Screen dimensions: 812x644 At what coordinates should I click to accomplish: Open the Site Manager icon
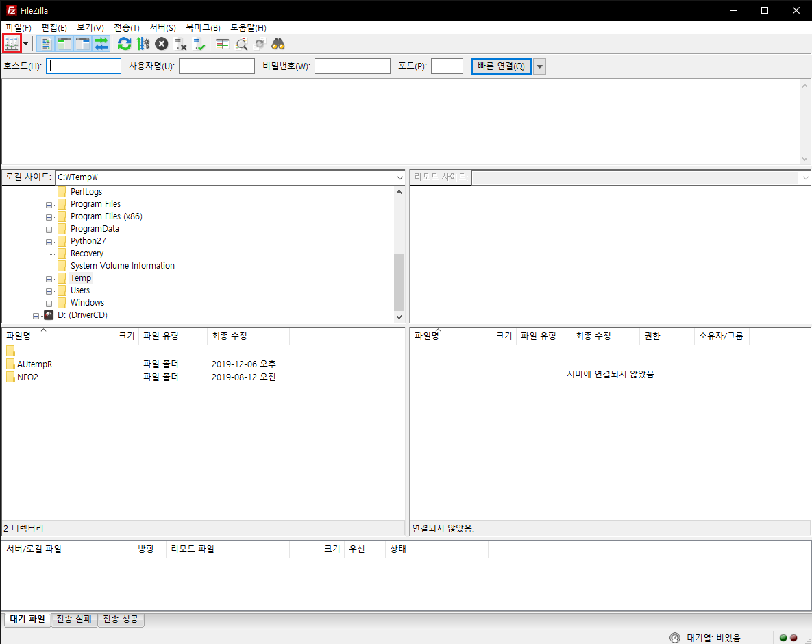(x=12, y=44)
